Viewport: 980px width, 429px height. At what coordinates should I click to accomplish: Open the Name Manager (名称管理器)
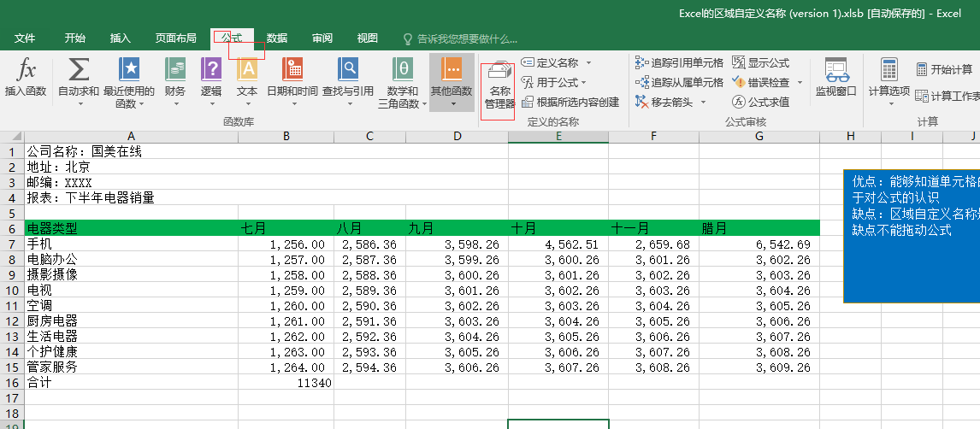[500, 86]
